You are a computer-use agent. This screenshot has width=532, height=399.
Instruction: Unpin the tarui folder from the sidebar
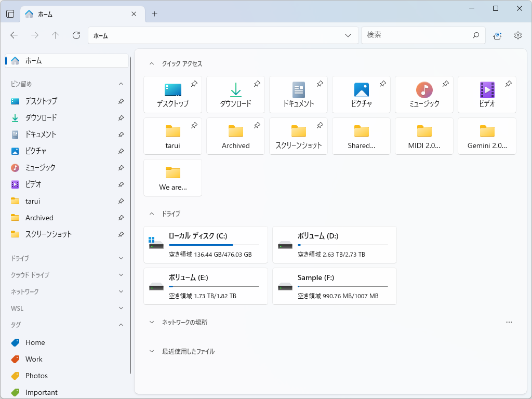(x=121, y=201)
